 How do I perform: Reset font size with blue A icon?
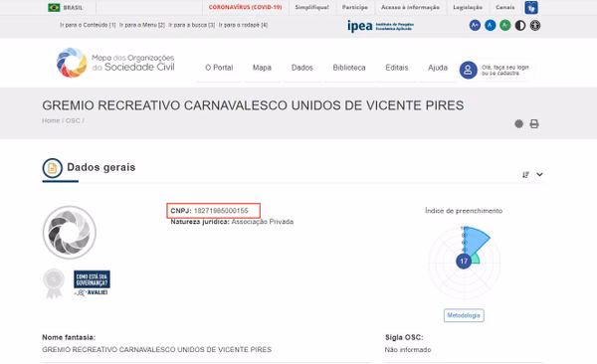pos(490,26)
